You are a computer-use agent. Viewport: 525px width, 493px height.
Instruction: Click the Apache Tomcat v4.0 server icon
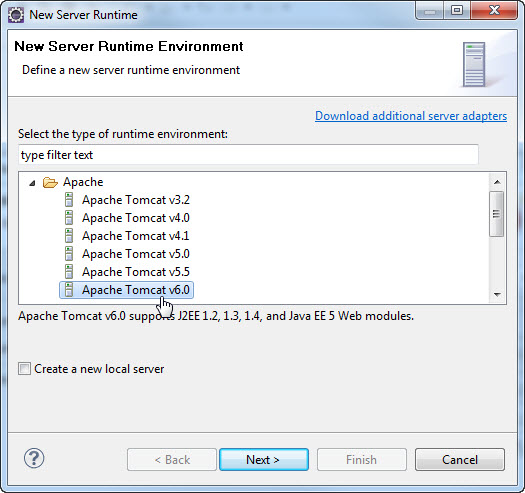click(69, 218)
